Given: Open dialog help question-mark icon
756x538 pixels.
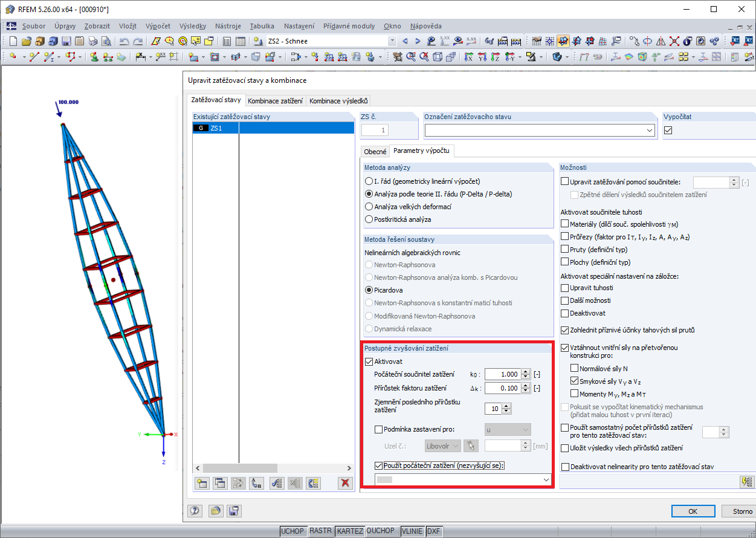Looking at the screenshot, I should click(x=195, y=511).
